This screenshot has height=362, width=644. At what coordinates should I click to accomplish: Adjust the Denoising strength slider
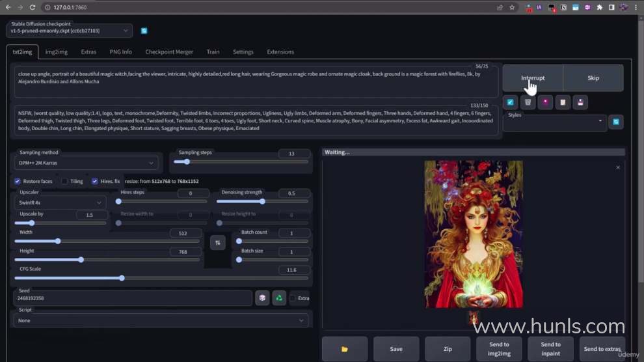point(262,201)
